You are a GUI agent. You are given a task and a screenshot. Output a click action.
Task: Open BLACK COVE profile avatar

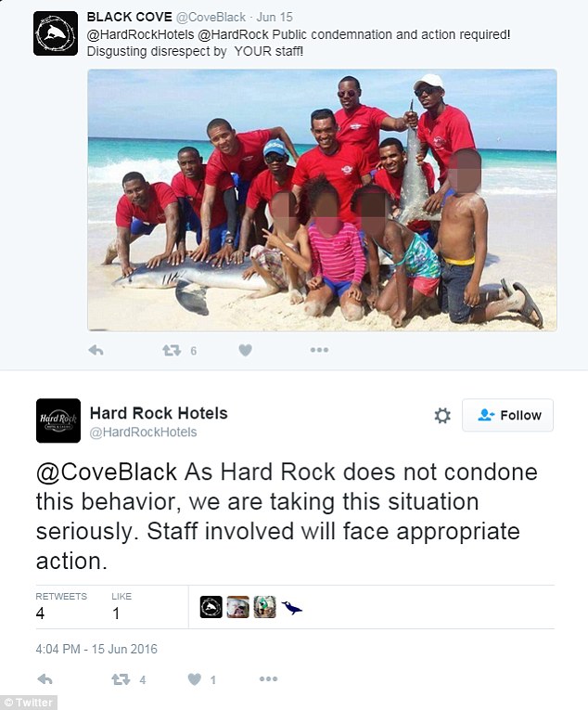56,33
